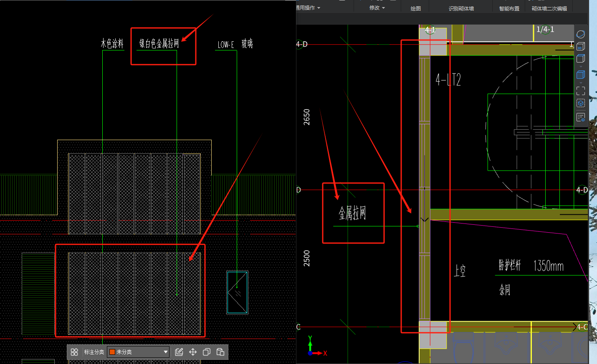The height and width of the screenshot is (364, 597).
Task: Click the dashed cube local 3D icon
Action: (x=581, y=103)
